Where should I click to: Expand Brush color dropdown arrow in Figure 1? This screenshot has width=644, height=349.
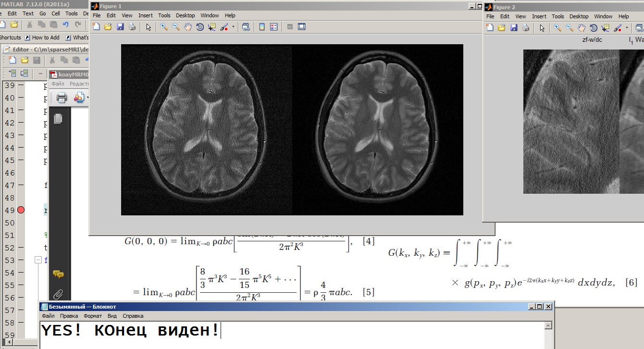[234, 27]
